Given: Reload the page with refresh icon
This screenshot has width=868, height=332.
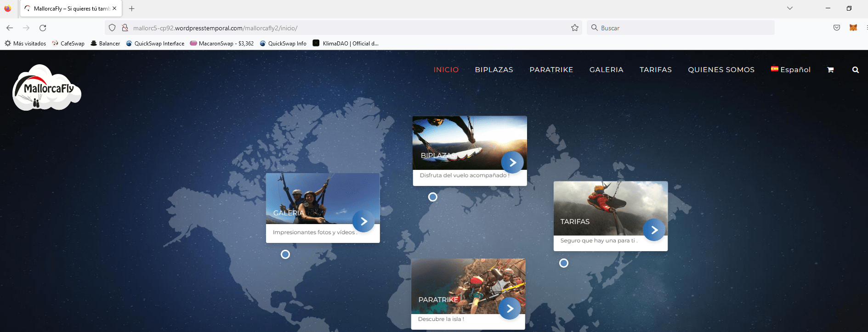Looking at the screenshot, I should 43,28.
